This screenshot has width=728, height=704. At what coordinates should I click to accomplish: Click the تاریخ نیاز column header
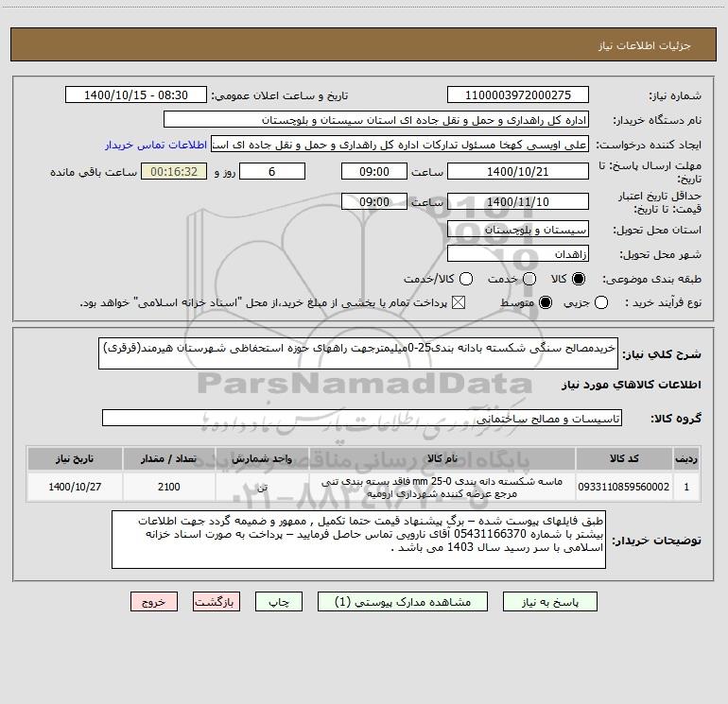click(x=75, y=459)
